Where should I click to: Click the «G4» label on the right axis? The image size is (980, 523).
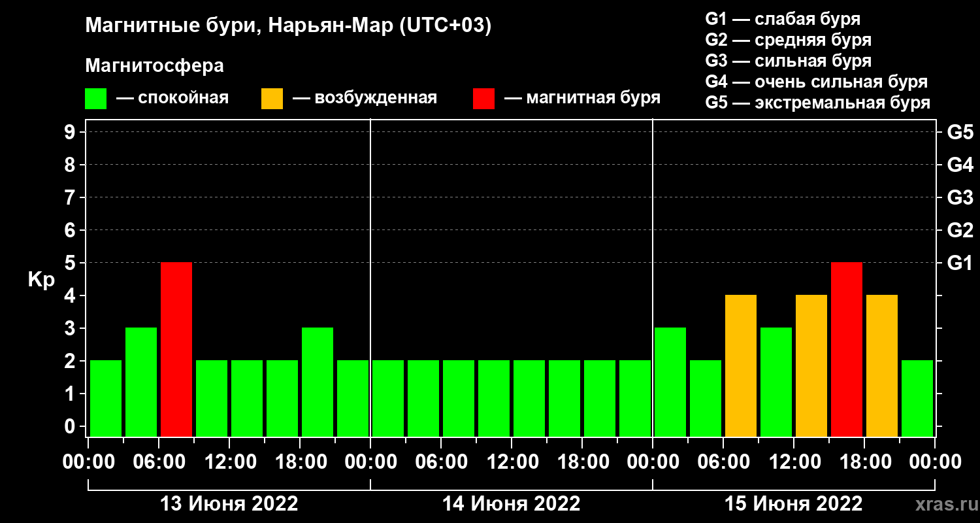(960, 165)
